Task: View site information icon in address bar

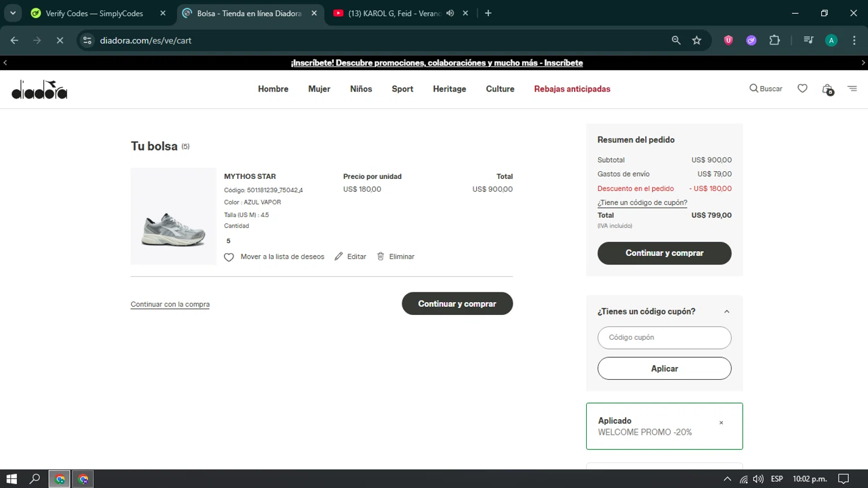Action: (87, 41)
